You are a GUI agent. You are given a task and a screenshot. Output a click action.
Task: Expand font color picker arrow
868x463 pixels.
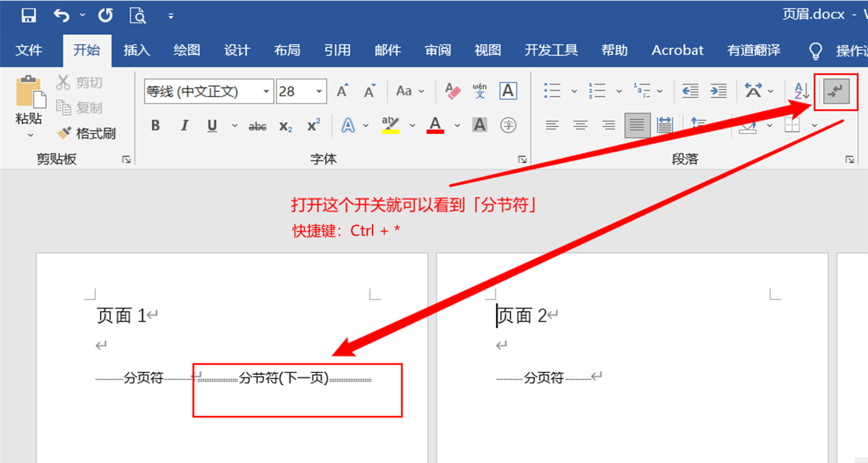(x=457, y=126)
